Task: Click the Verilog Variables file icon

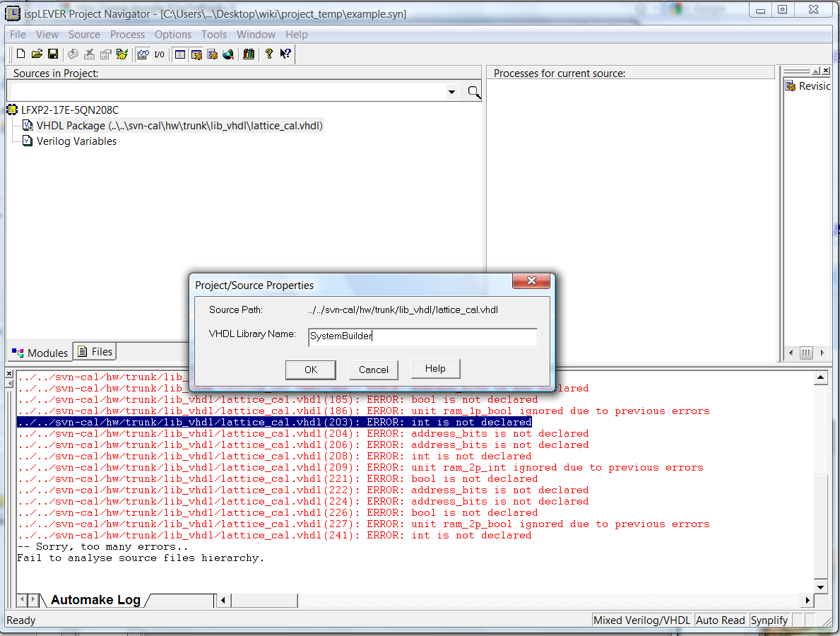Action: click(x=28, y=141)
